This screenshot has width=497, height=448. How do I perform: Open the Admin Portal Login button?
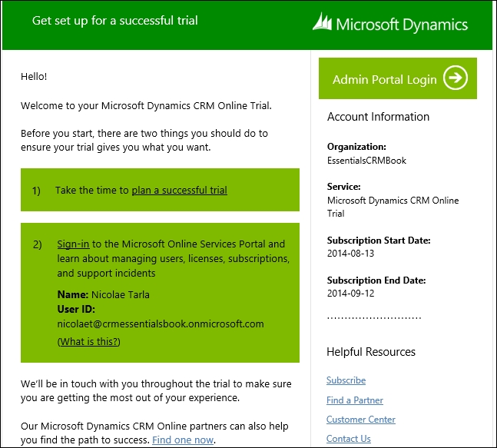point(398,78)
